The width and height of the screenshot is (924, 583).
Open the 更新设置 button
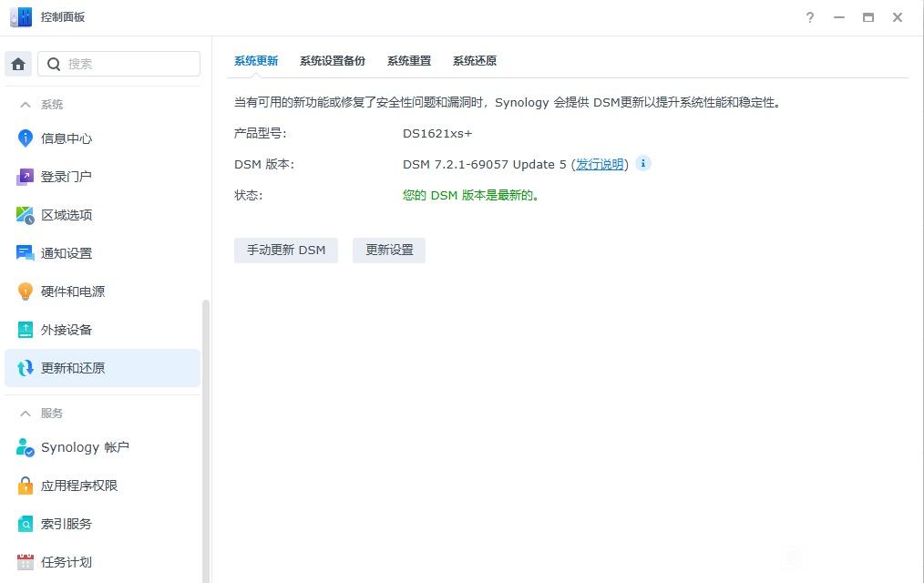pos(389,251)
